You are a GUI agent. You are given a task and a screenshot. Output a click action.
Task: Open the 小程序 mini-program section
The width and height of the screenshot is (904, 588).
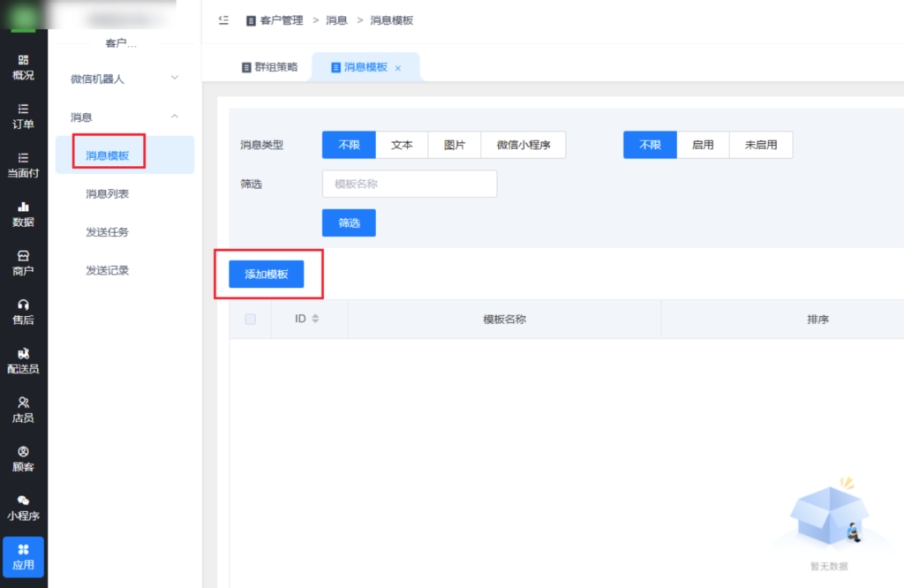coord(24,509)
